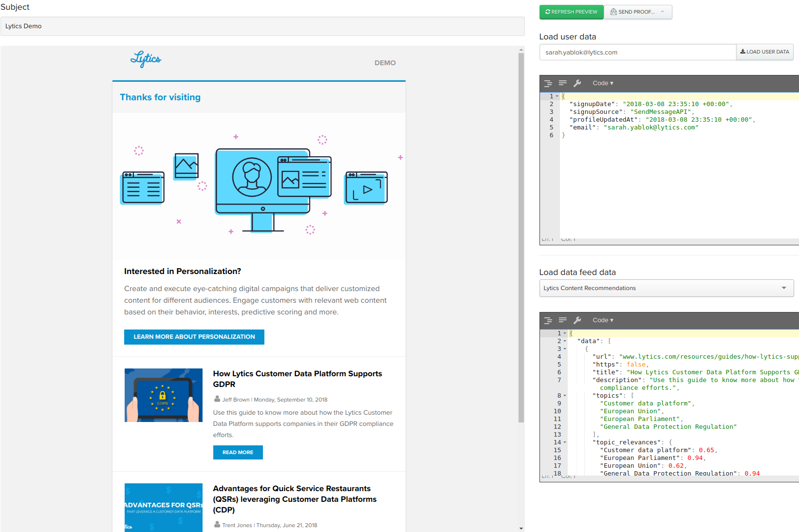Click the author icon beside Jeff Brown

[217, 399]
